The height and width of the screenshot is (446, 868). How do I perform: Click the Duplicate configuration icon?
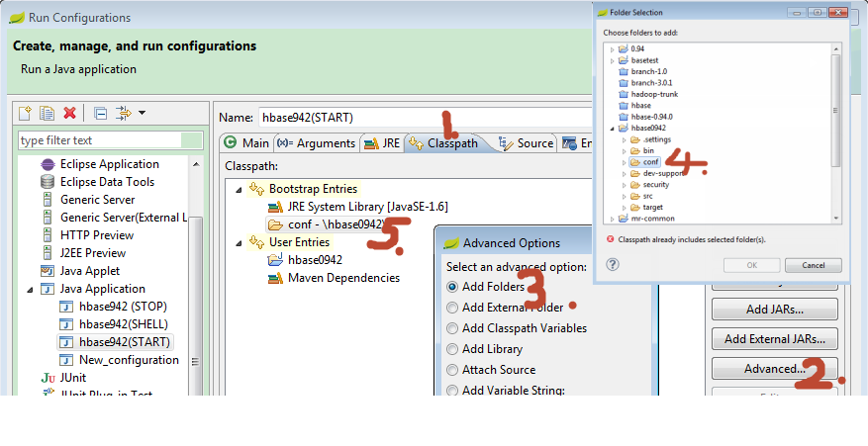point(48,113)
